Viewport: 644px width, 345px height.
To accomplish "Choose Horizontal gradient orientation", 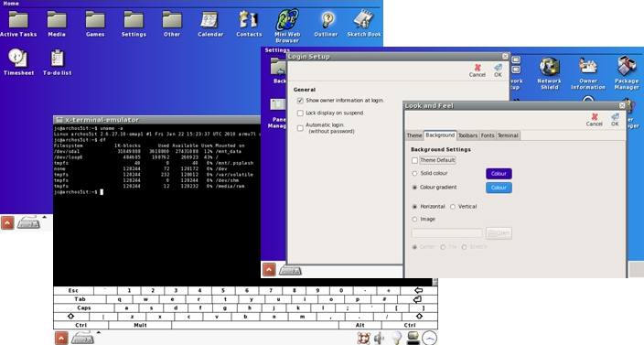I will 414,207.
